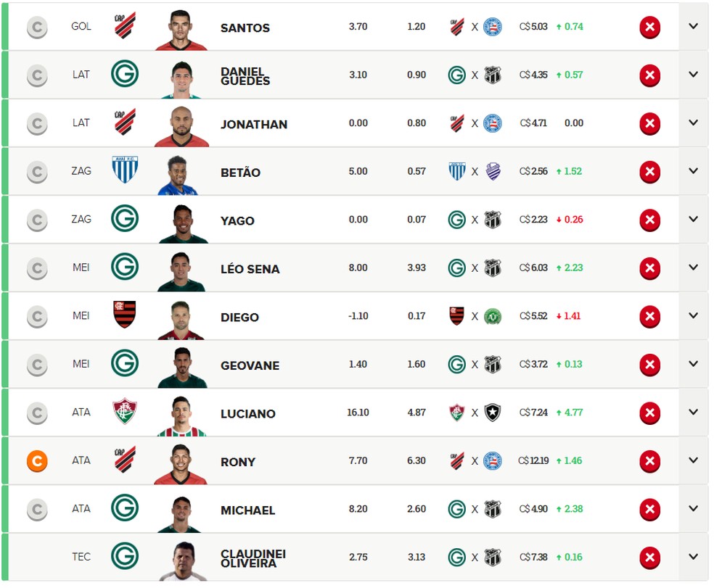Open Michael's row details chevron

693,508
